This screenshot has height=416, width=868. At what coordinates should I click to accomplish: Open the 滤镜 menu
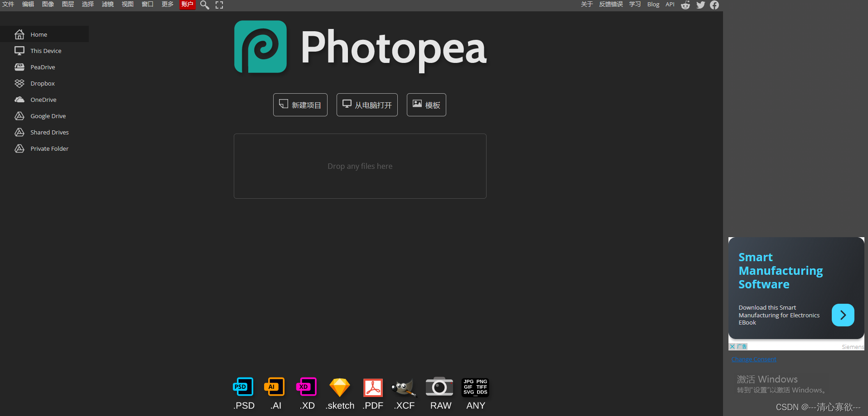[108, 5]
